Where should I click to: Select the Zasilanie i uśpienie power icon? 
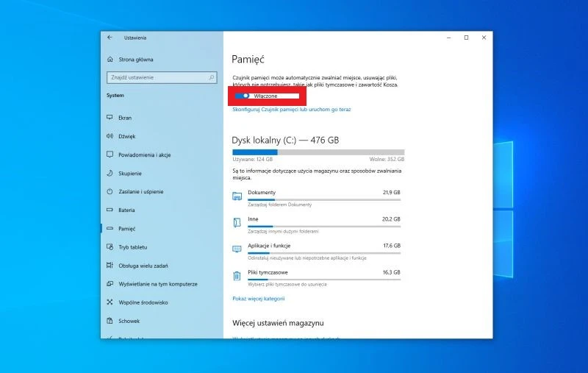coord(110,191)
